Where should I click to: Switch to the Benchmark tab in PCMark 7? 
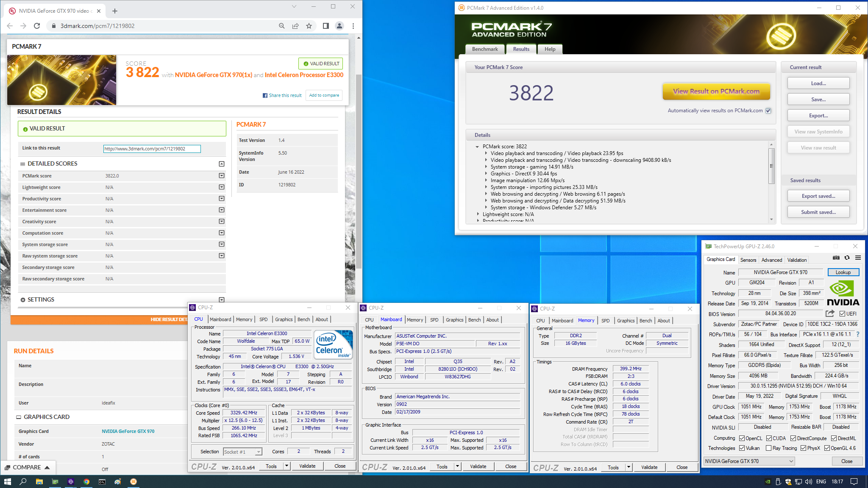[x=485, y=49]
